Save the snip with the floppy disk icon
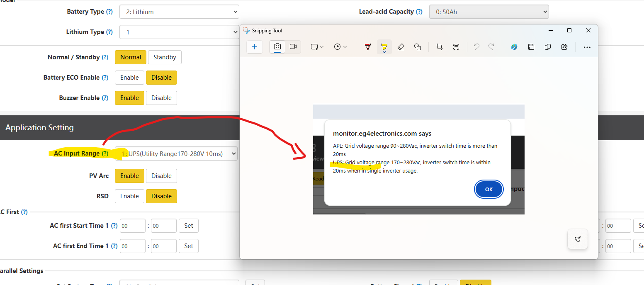Image resolution: width=644 pixels, height=285 pixels. click(x=531, y=47)
